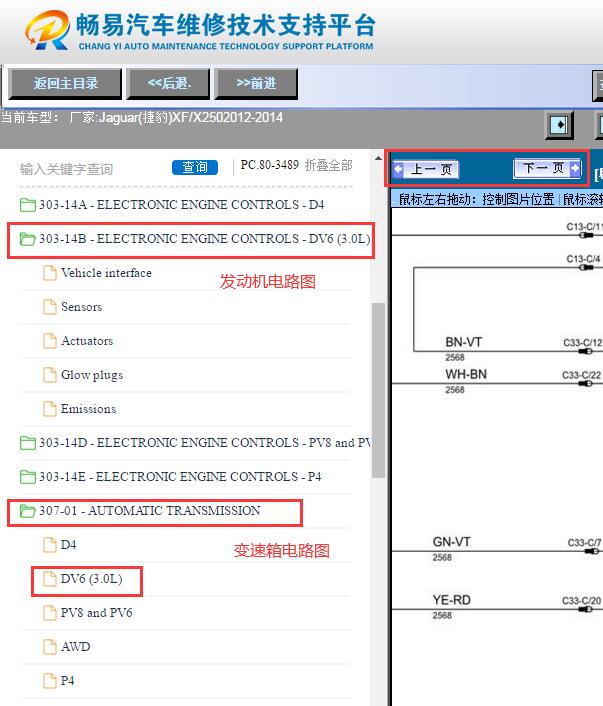Open Sensors document

82,307
